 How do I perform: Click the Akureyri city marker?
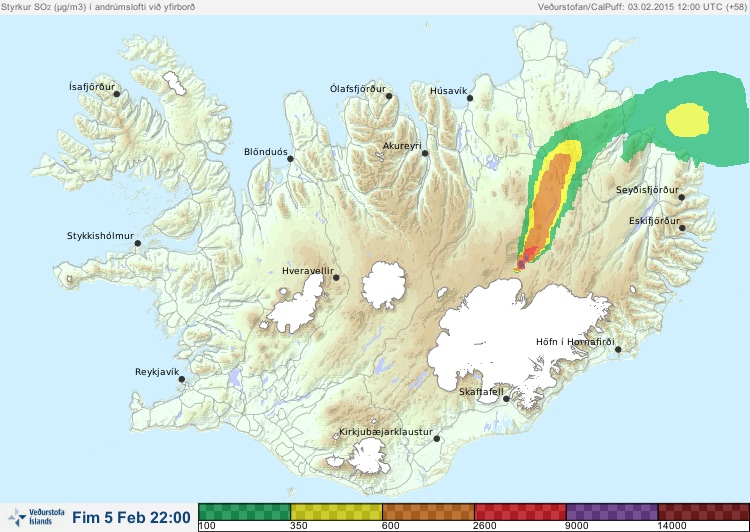tap(425, 153)
